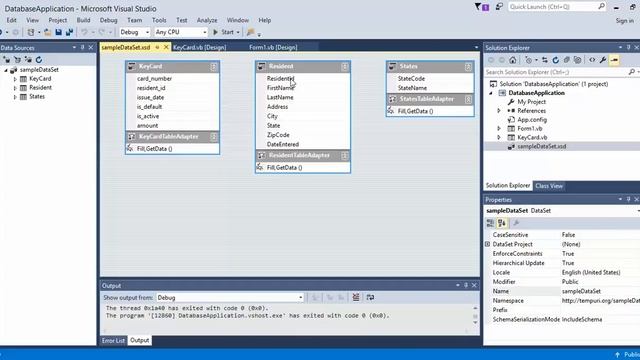Click the feedback icon near Quick Launch
The width and height of the screenshot is (640, 360).
tap(499, 7)
